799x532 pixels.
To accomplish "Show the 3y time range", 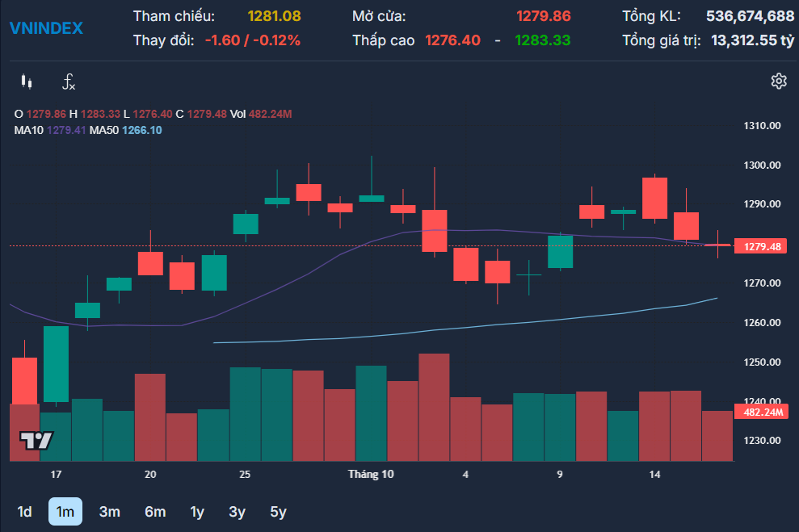I will [x=238, y=512].
